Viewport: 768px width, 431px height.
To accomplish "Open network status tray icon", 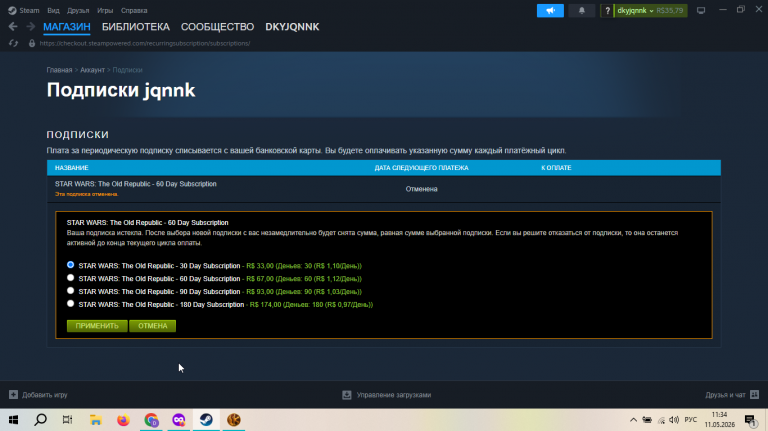I will pyautogui.click(x=661, y=420).
